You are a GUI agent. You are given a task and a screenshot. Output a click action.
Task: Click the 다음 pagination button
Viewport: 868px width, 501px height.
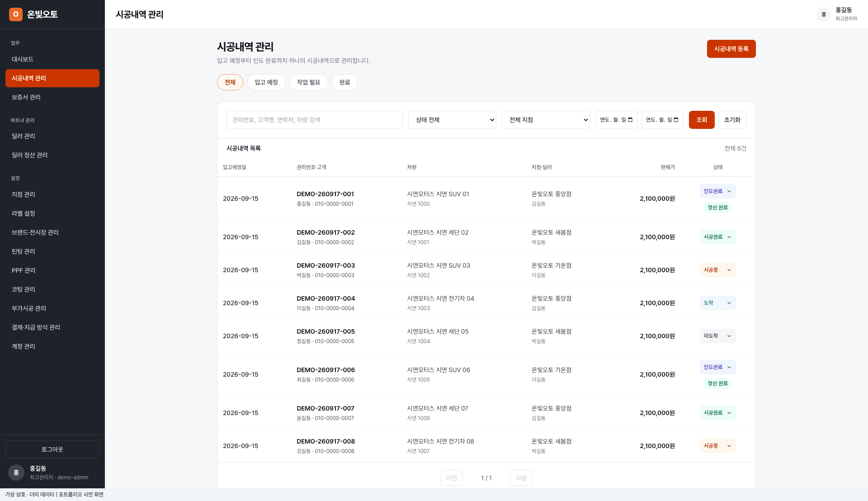point(521,478)
